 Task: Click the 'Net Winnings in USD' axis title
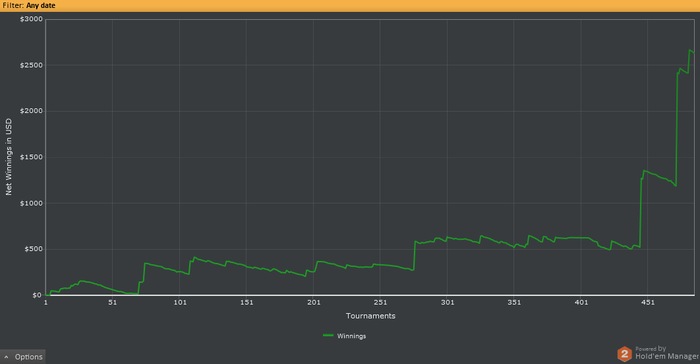[8, 157]
